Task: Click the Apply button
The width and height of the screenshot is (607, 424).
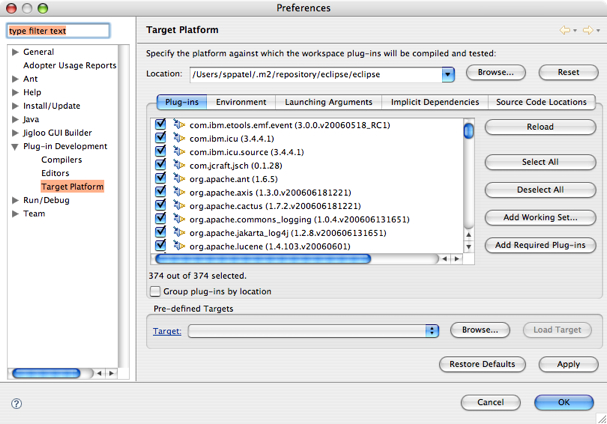Action: tap(568, 364)
